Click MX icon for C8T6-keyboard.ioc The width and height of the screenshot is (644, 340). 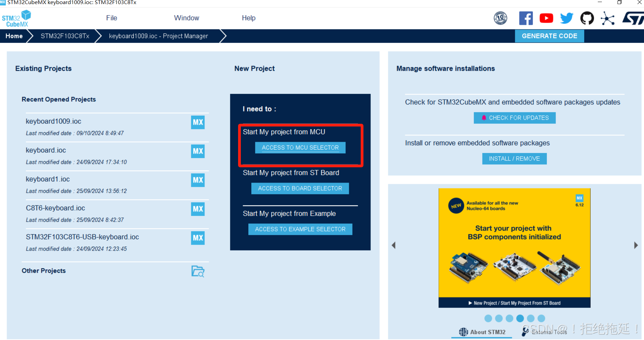[198, 209]
